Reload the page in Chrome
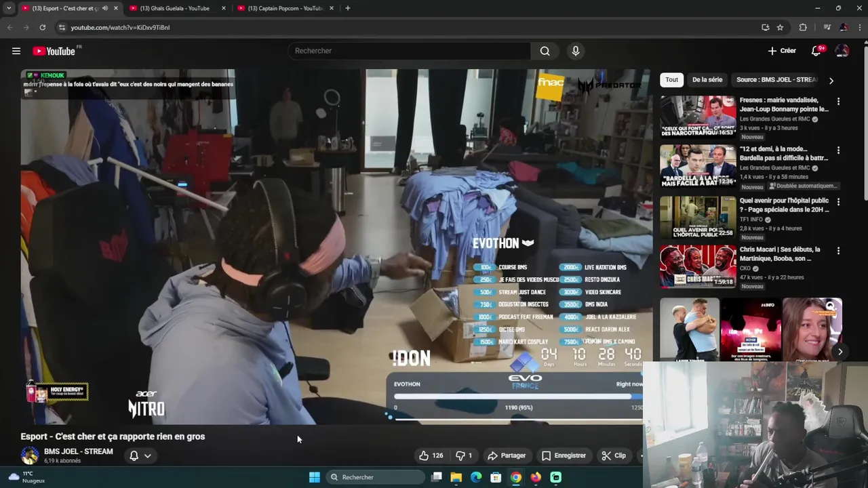The width and height of the screenshot is (868, 488). 43,27
